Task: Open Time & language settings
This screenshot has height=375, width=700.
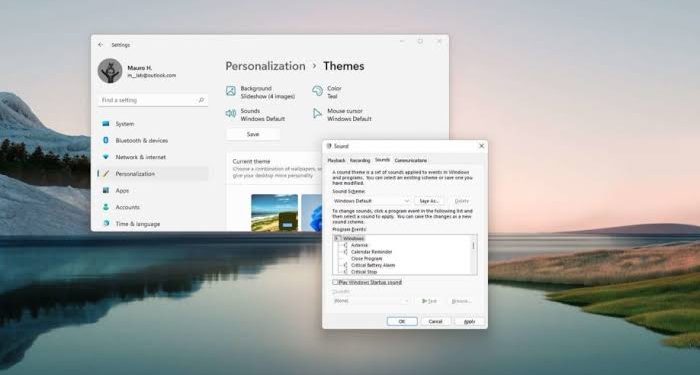Action: click(x=153, y=224)
